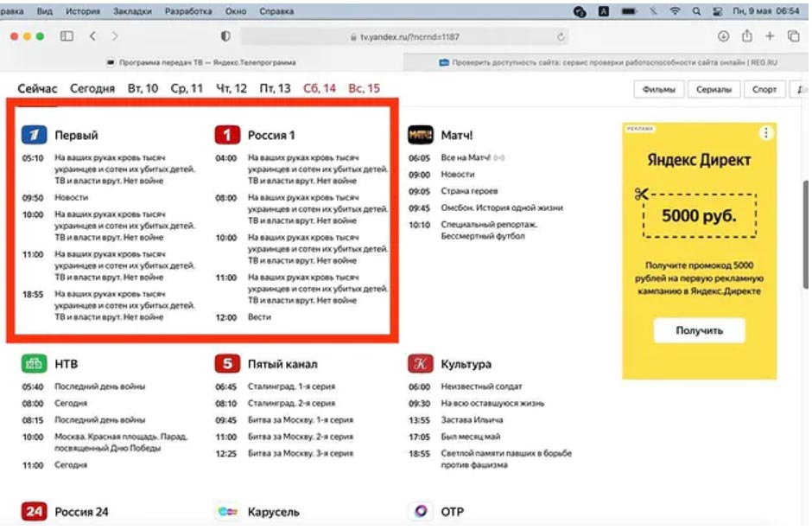The height and width of the screenshot is (530, 812).
Task: Open the Карусель title link
Action: 274,512
